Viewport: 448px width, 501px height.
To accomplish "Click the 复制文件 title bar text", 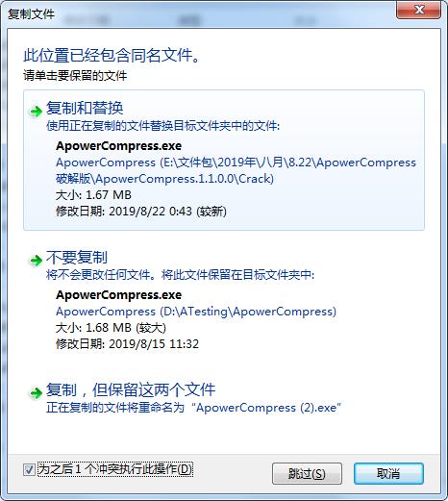I will point(31,14).
